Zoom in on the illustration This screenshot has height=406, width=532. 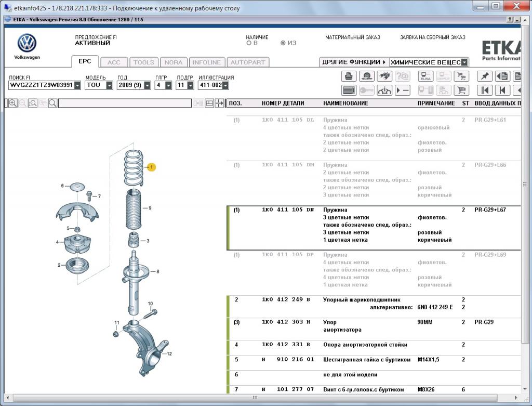pyautogui.click(x=13, y=103)
